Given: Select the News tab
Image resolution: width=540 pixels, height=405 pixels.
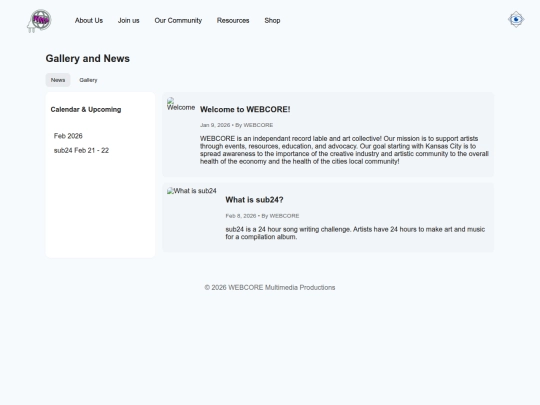Looking at the screenshot, I should pyautogui.click(x=58, y=80).
